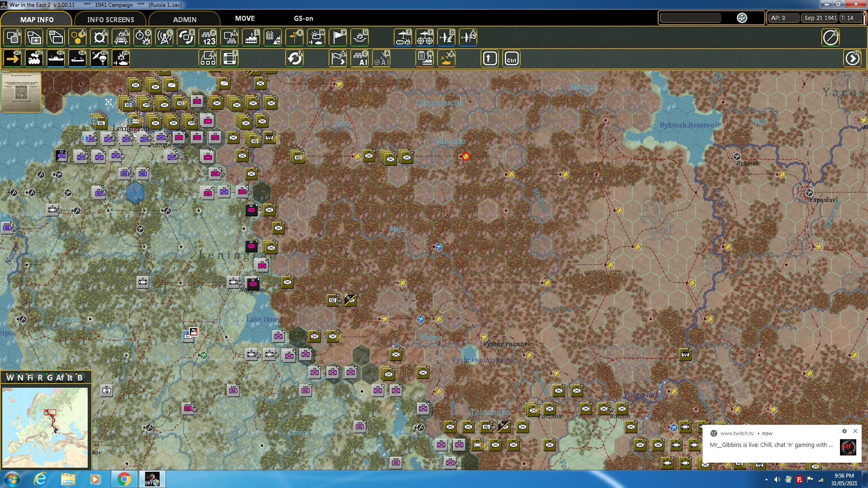
Task: Select naval transport mode (F3 ship icon)
Action: tap(56, 59)
